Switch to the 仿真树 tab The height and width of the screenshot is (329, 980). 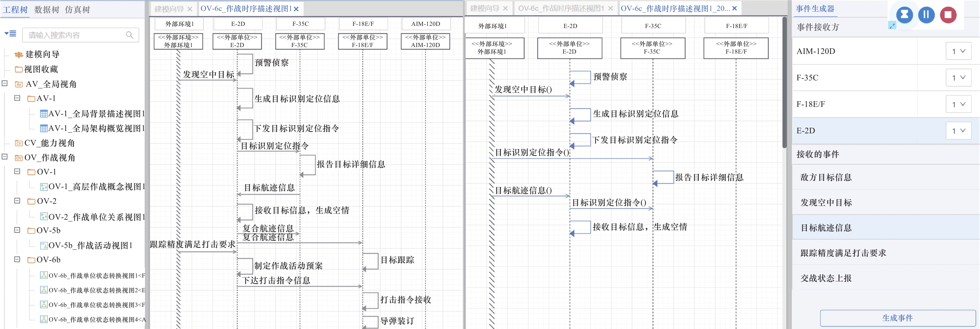[77, 10]
